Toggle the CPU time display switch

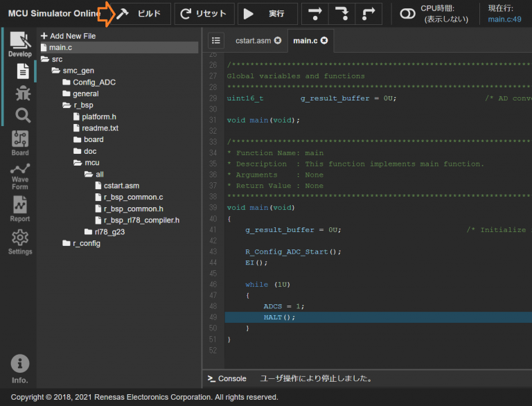[407, 14]
